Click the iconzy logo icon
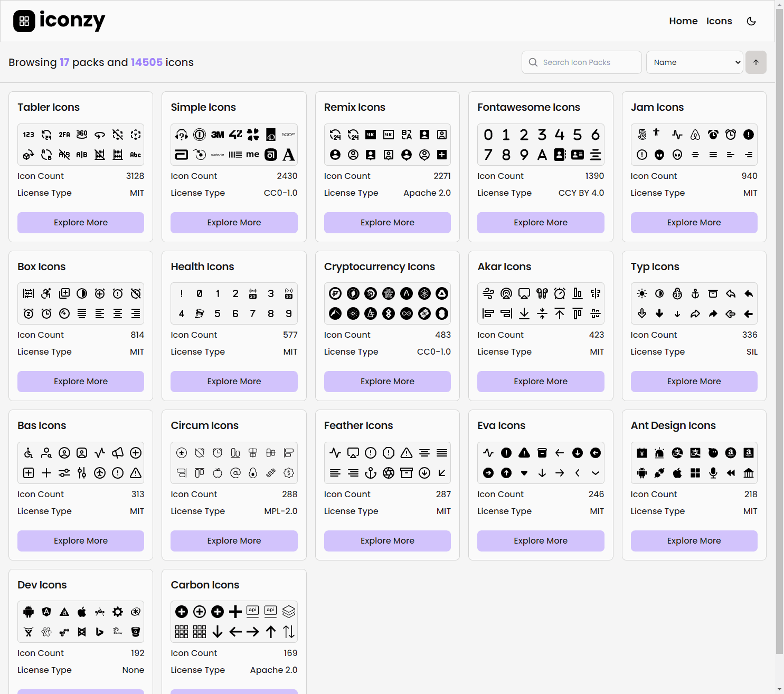 pos(24,21)
